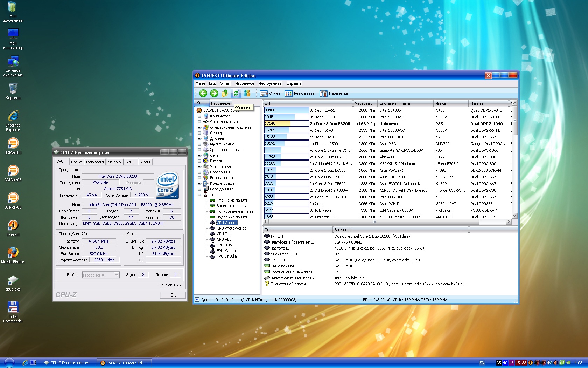Select FPU Julia benchmark in tree
This screenshot has width=588, height=368.
(x=224, y=245)
